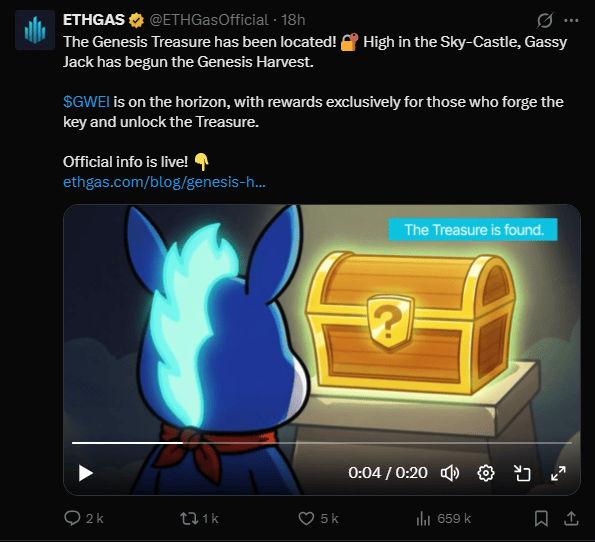Screen dimensions: 595x542
Task: Open the $GWEI cashtag link
Action: (x=86, y=102)
